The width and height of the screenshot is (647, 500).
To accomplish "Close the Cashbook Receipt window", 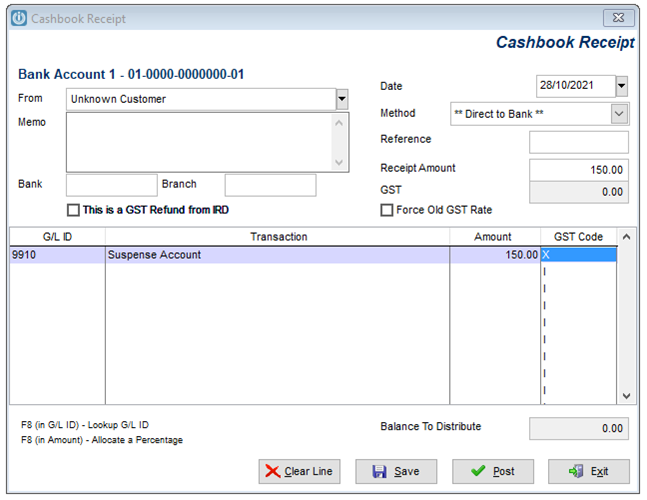I will tap(618, 18).
